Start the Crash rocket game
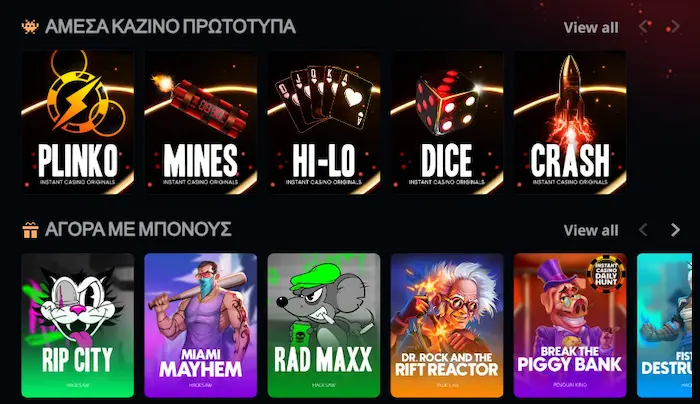 (570, 122)
